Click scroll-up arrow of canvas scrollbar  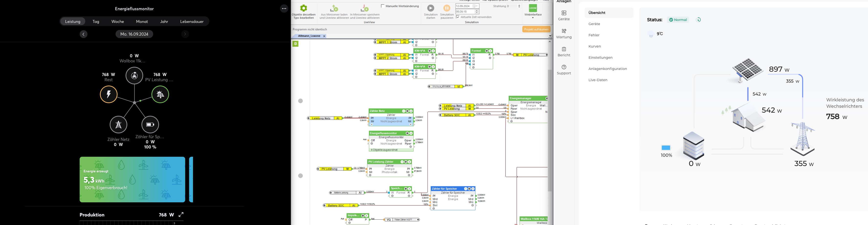click(550, 42)
